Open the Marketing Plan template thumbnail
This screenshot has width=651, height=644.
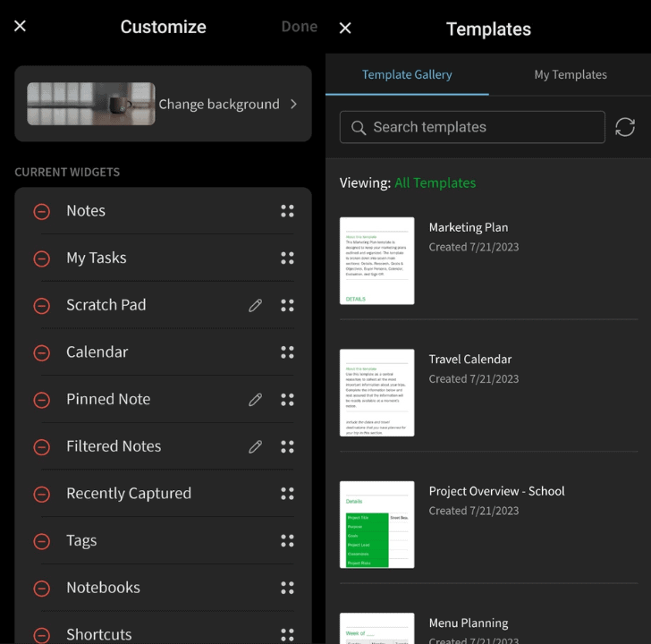click(377, 261)
